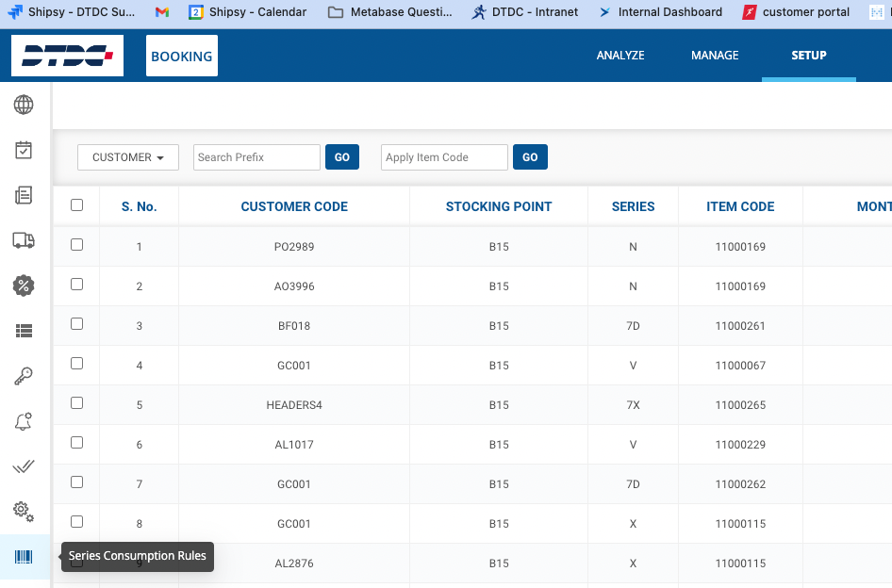The height and width of the screenshot is (588, 892).
Task: Select the checkbox for row HEADERS4
Action: click(77, 403)
